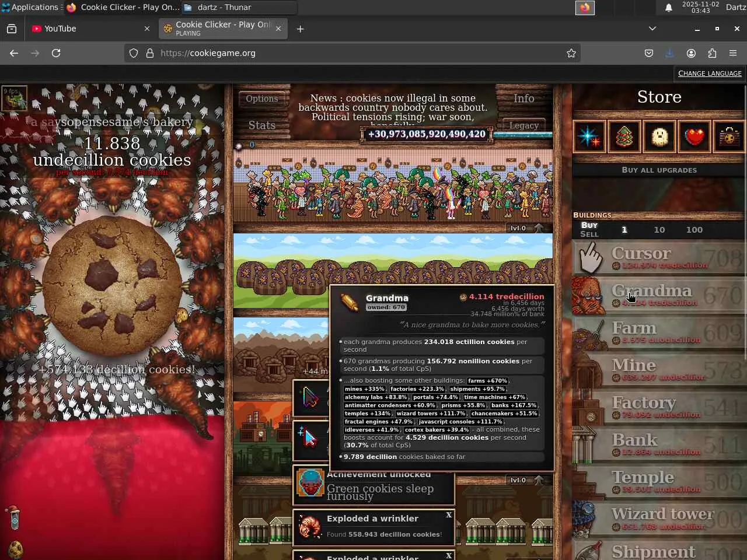The width and height of the screenshot is (747, 560).
Task: Set the building purchase amount to 100
Action: (x=694, y=230)
